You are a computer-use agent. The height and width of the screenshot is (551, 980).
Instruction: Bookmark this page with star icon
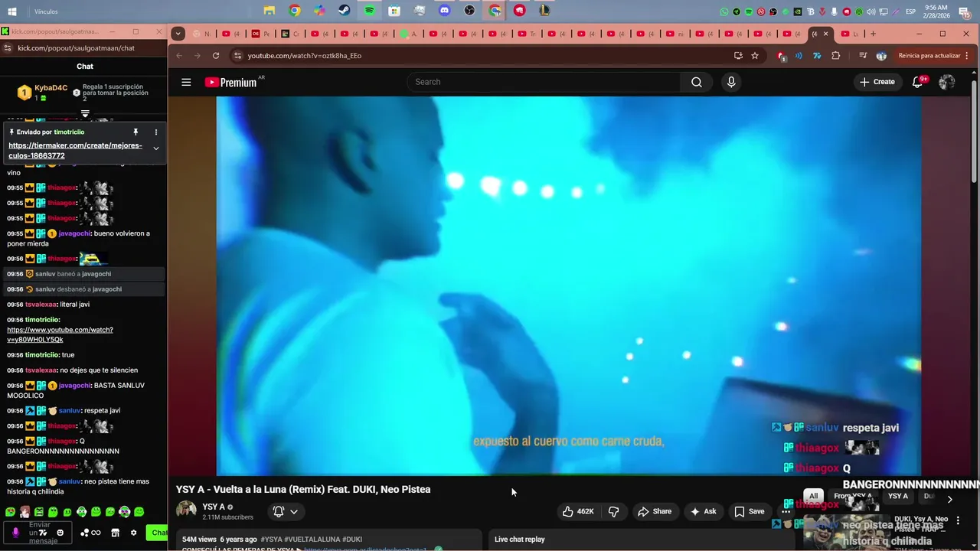click(755, 56)
